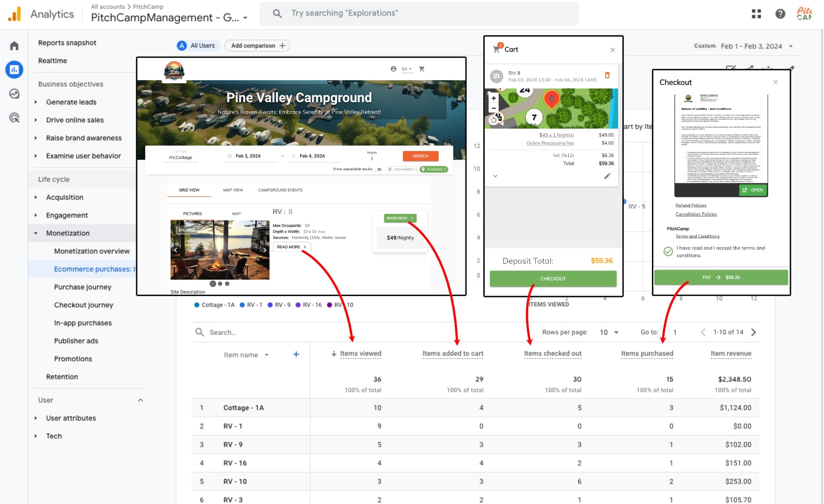This screenshot has width=824, height=504.
Task: Click the Google Analytics logo
Action: tap(15, 13)
